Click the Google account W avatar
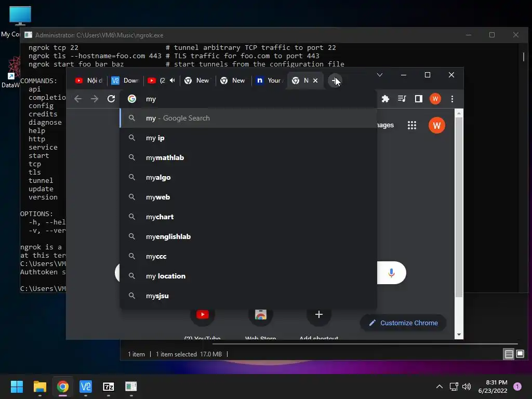The image size is (532, 399). tap(436, 125)
